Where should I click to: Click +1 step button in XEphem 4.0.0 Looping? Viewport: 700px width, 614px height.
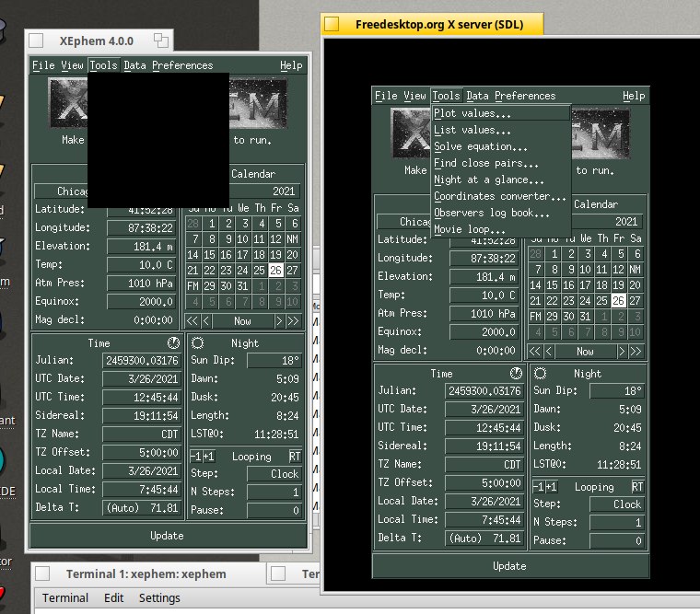pos(209,457)
